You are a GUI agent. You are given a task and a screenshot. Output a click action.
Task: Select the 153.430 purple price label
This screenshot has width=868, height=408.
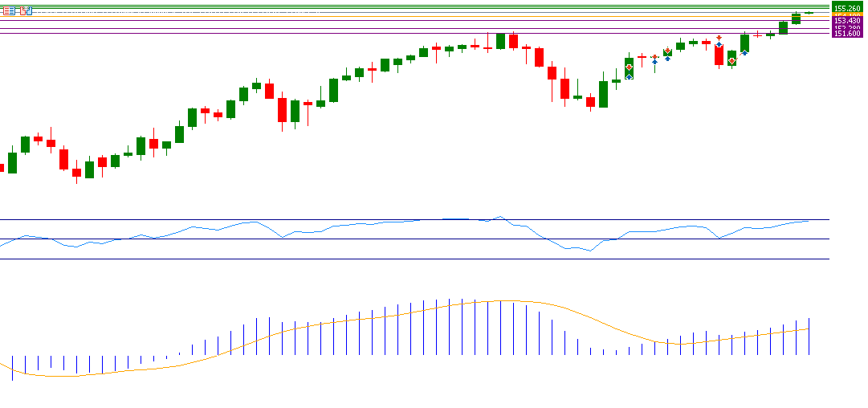click(x=847, y=21)
